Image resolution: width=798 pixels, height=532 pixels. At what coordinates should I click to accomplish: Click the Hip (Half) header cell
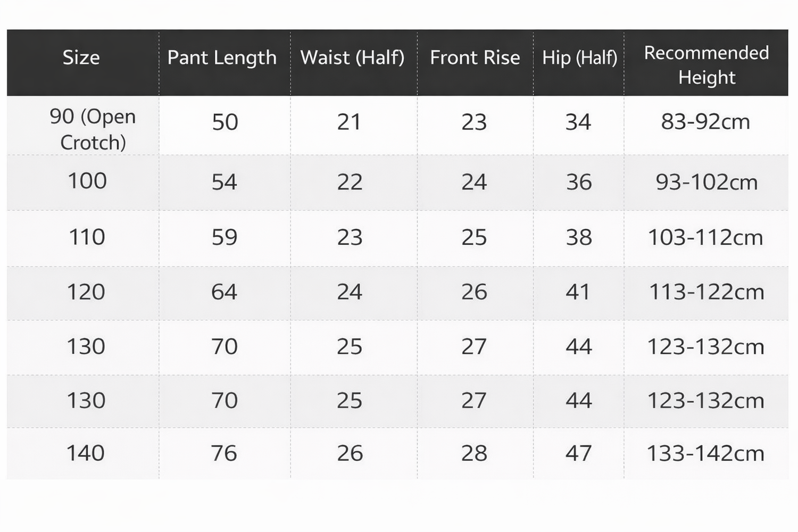pyautogui.click(x=579, y=57)
